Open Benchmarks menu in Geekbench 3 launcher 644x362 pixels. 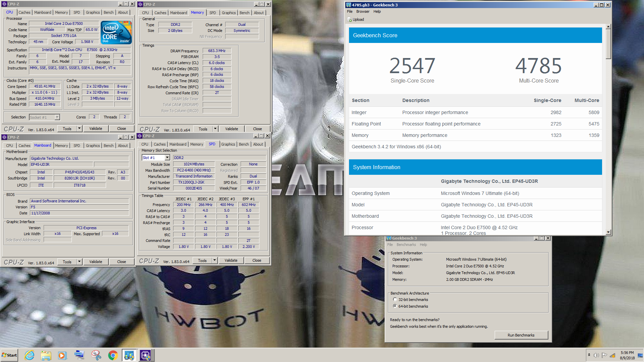click(x=406, y=245)
